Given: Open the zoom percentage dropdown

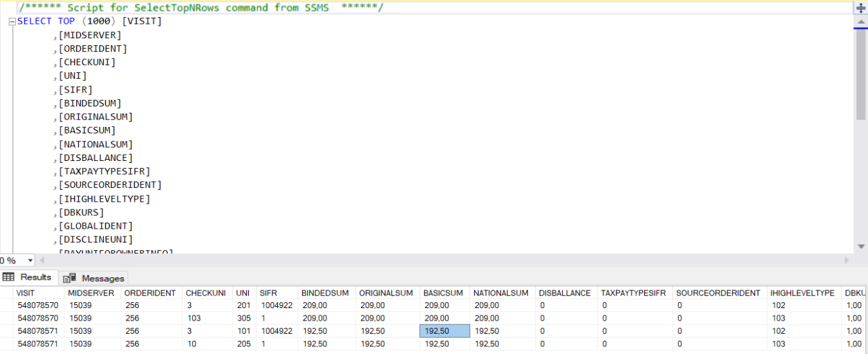Looking at the screenshot, I should pos(30,261).
